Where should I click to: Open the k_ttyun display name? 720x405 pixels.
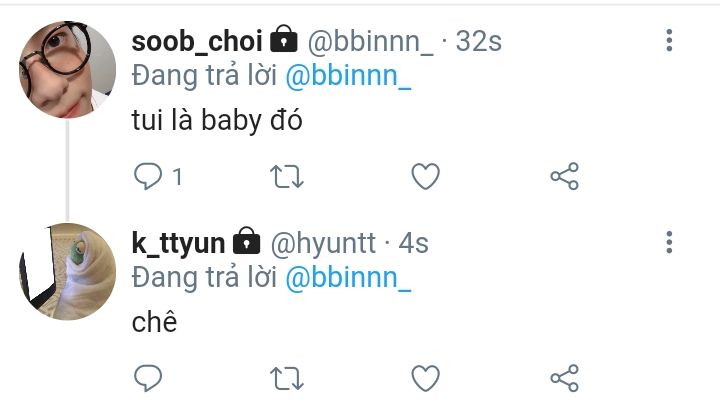coord(182,242)
